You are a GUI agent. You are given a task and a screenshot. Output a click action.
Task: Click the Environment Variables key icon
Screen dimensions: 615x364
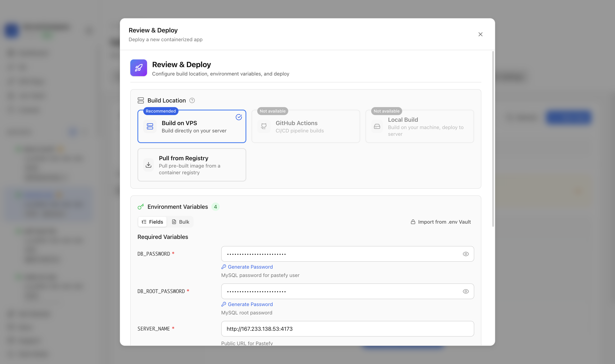141,207
